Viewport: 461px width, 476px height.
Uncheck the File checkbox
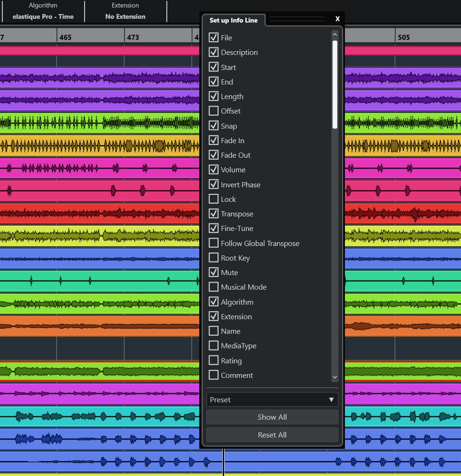pyautogui.click(x=213, y=38)
